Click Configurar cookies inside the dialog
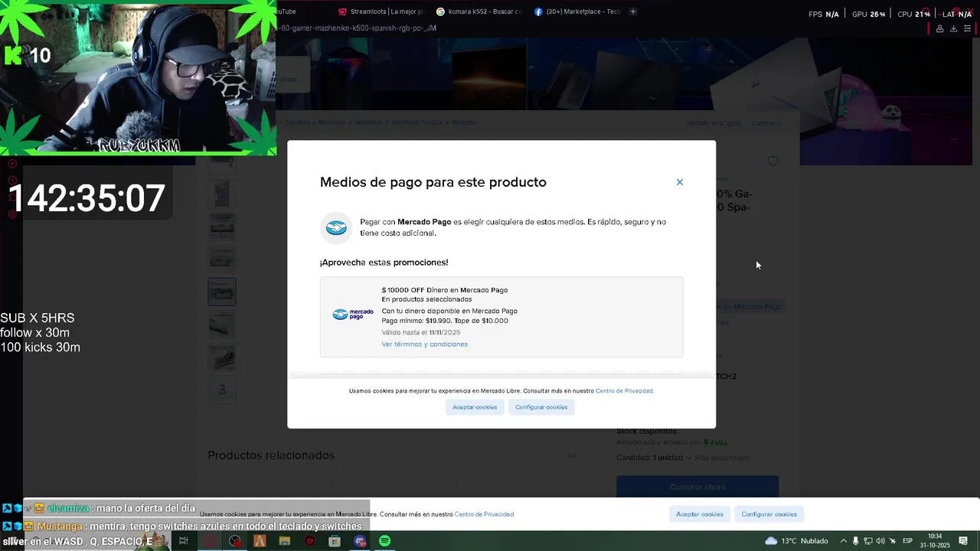 coord(541,407)
